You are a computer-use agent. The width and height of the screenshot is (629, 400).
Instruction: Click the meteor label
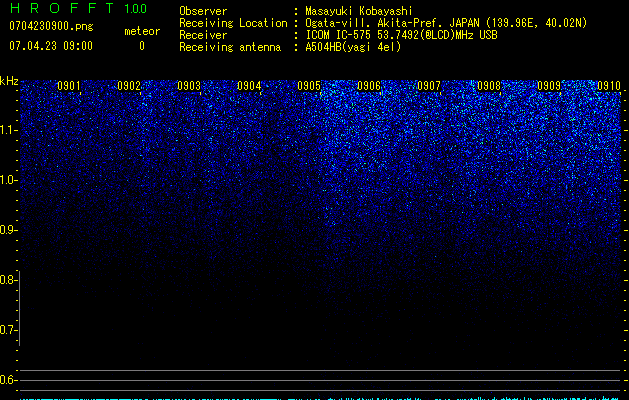(x=142, y=31)
